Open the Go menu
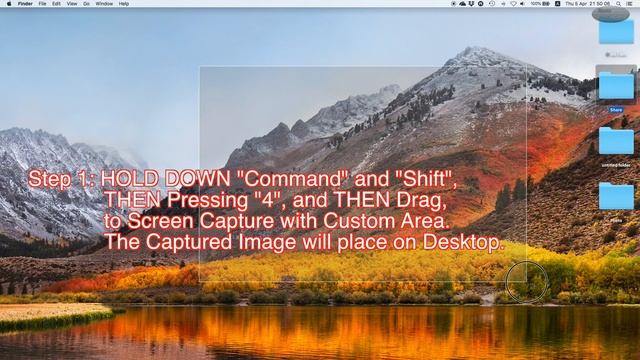Image resolution: width=640 pixels, height=360 pixels. click(x=86, y=4)
